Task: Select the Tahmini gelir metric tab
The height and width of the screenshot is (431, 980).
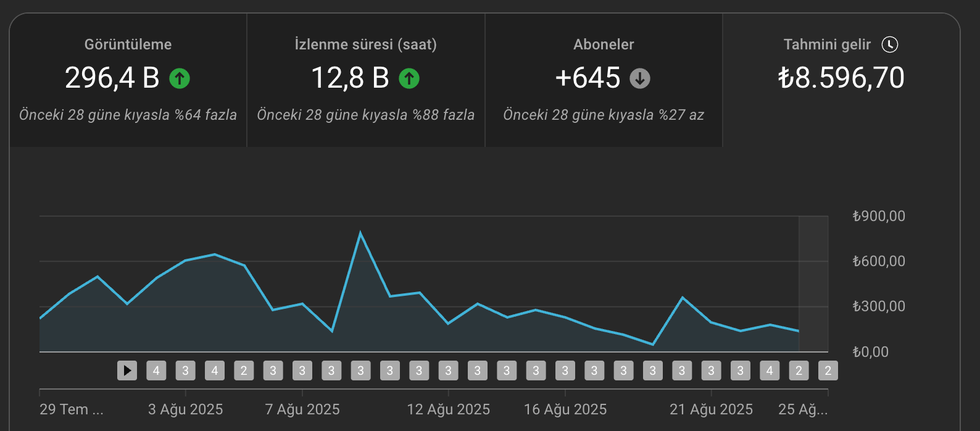Action: click(841, 80)
